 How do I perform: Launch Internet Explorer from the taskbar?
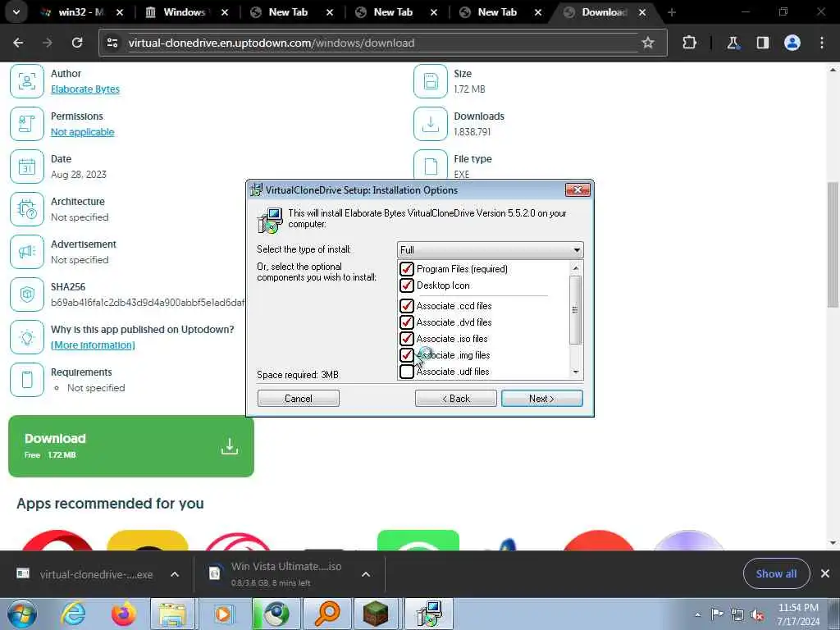click(73, 614)
